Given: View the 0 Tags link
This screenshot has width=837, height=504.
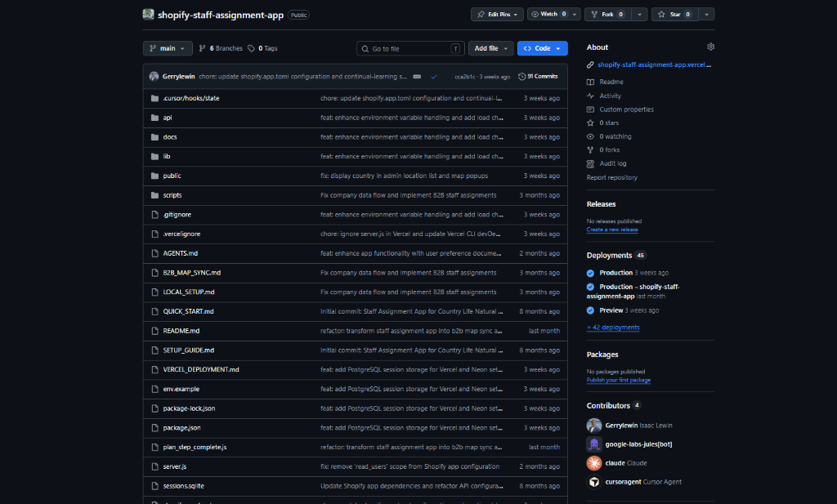Looking at the screenshot, I should [262, 48].
